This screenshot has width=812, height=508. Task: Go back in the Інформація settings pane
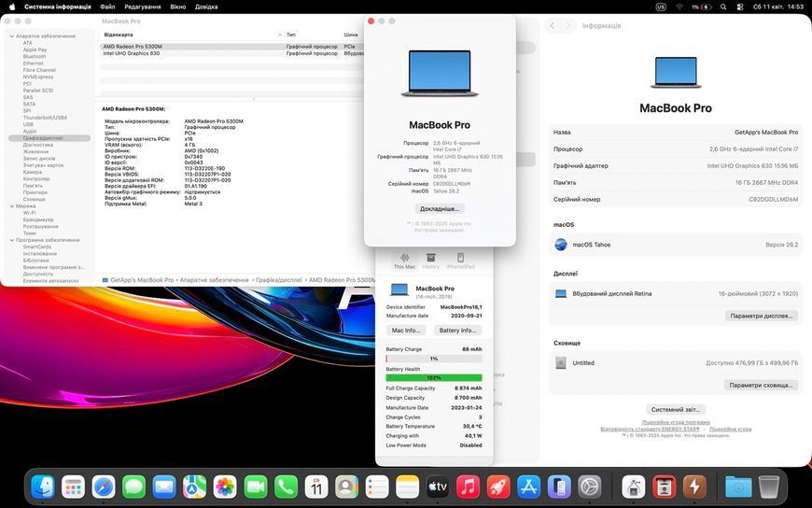coord(553,25)
